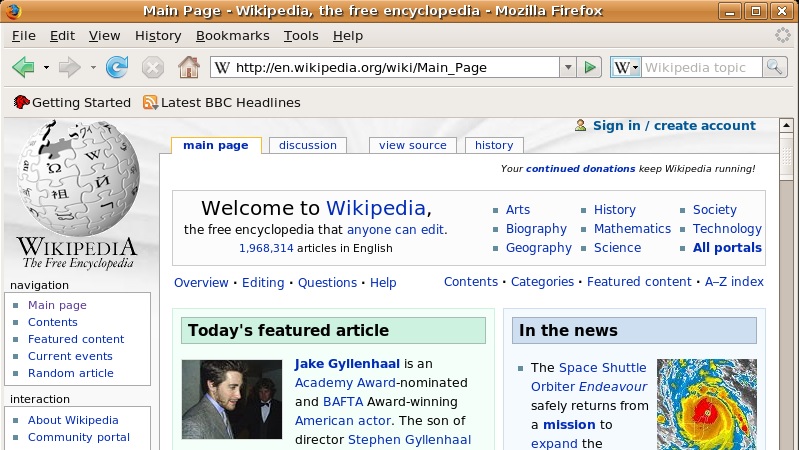Select the view source tab
Screen dimensions: 799x450
[412, 145]
